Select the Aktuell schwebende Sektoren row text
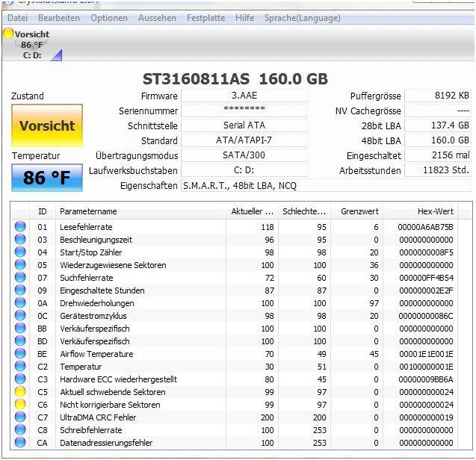This screenshot has width=476, height=460. 113,392
